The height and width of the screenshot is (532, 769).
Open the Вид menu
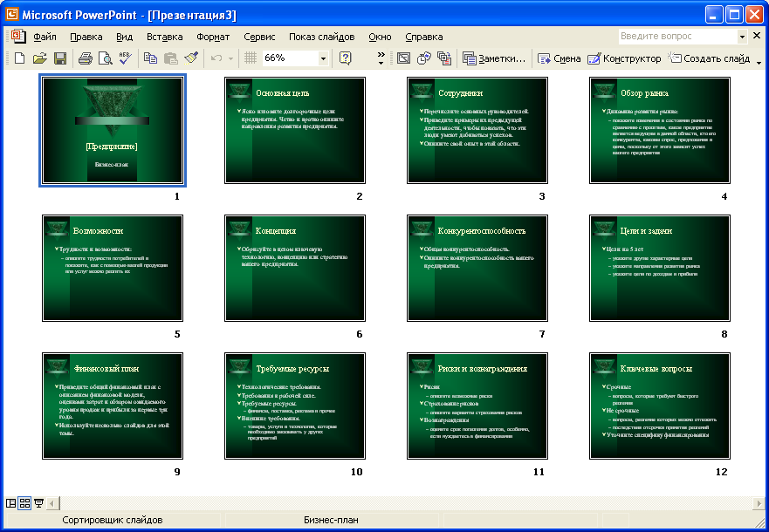click(x=124, y=37)
